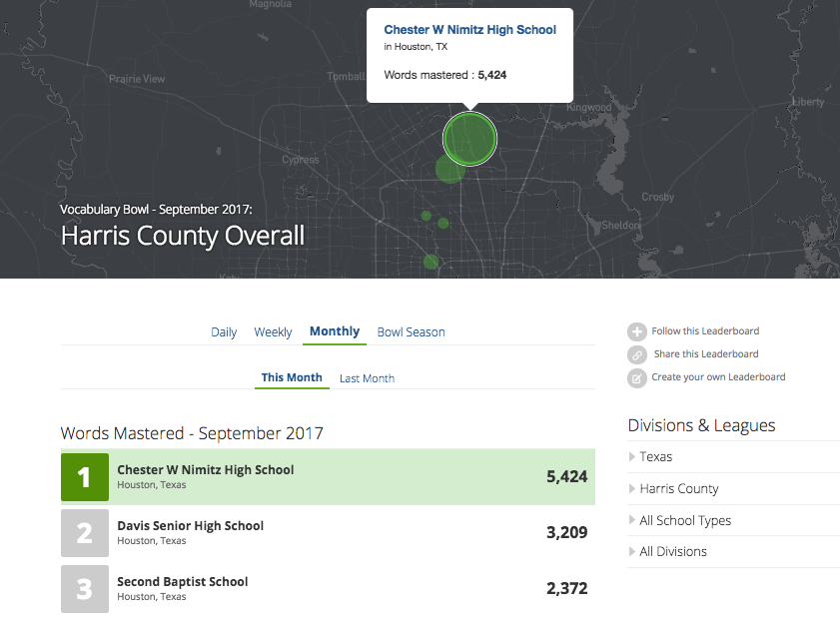Open the Bowl Season tab

click(x=411, y=332)
